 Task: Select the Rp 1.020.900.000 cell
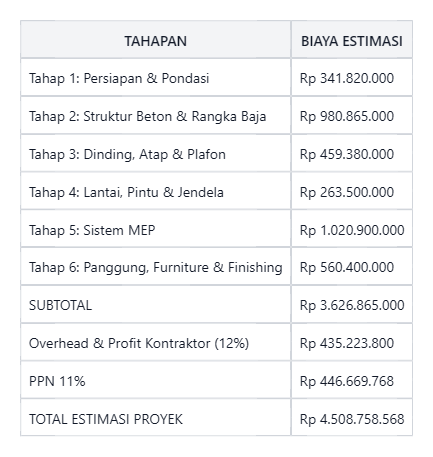pyautogui.click(x=352, y=229)
